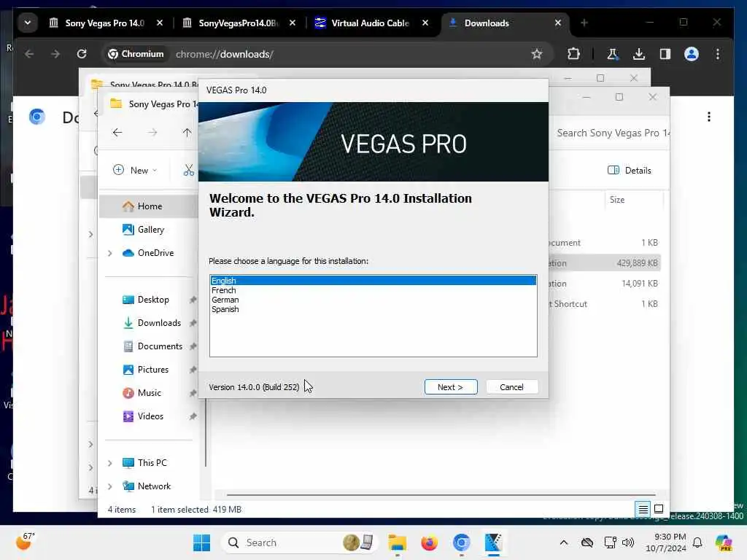Go up one folder in File Explorer
This screenshot has height=560, width=747.
[x=187, y=133]
